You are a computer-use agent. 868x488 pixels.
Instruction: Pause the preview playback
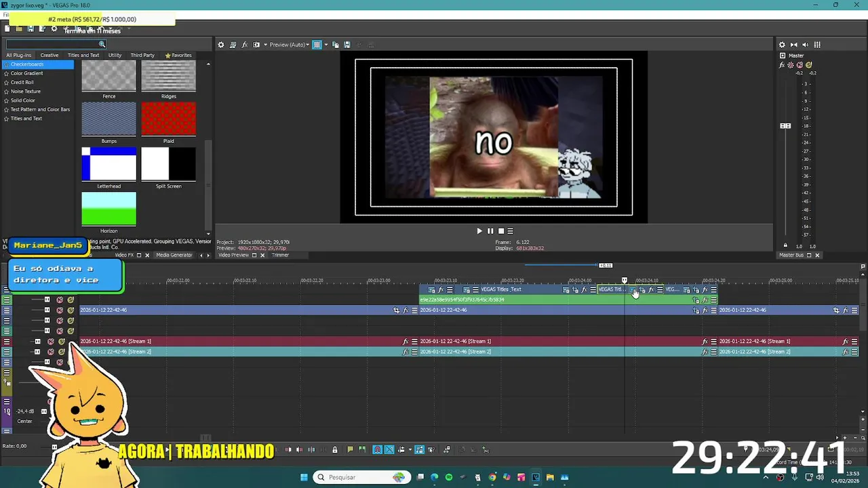pos(490,231)
